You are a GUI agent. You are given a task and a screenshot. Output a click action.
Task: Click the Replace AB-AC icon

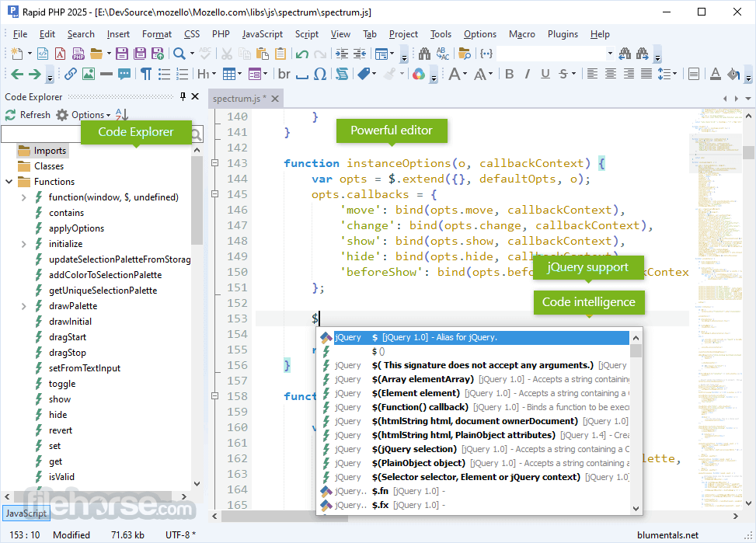pos(442,54)
